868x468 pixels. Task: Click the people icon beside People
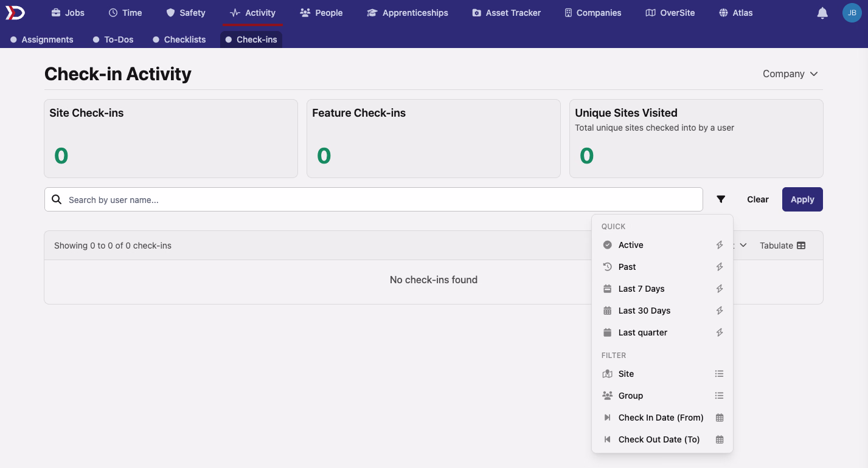pyautogui.click(x=305, y=13)
